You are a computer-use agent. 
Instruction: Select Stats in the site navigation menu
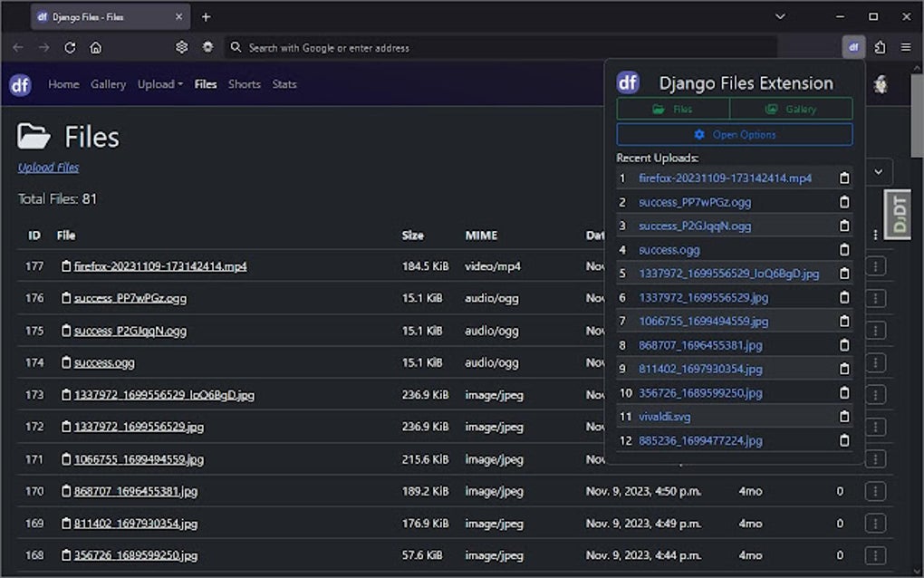[x=284, y=84]
